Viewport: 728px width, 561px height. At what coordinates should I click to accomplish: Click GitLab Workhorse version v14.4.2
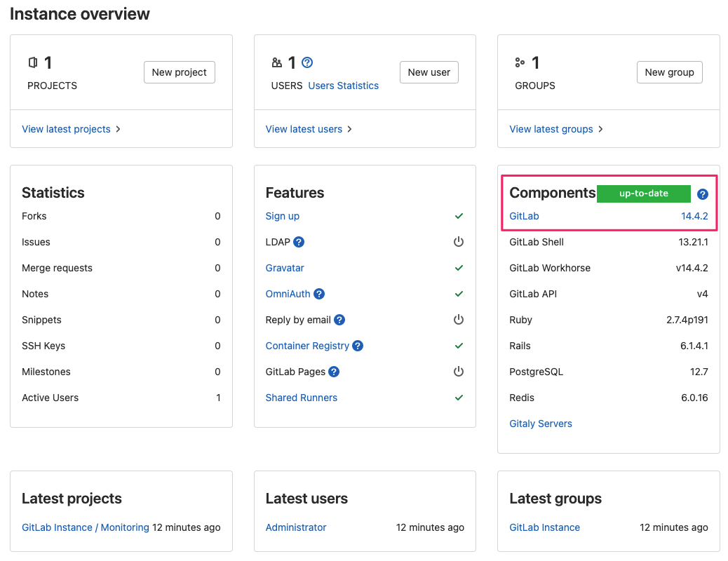[x=692, y=268]
